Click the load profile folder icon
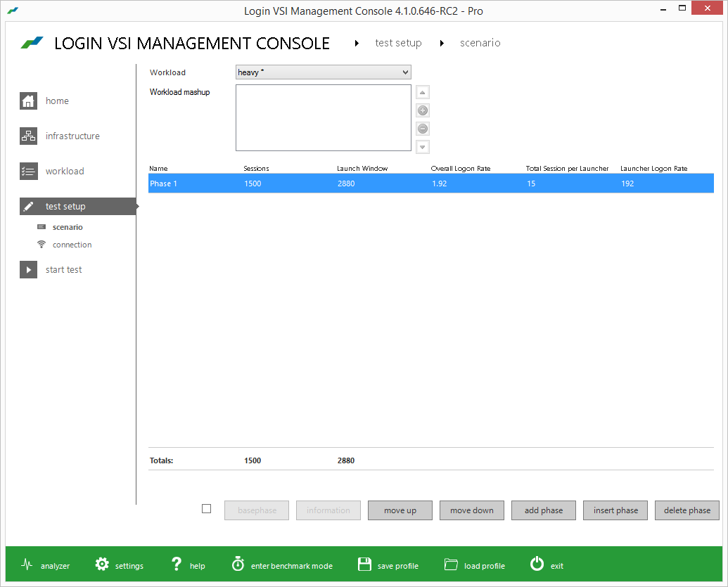 [x=451, y=565]
